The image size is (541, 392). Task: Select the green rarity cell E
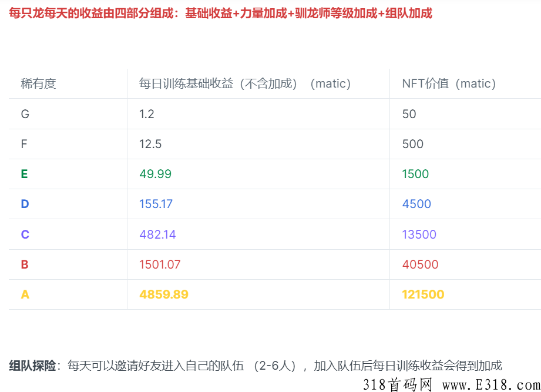pos(25,174)
